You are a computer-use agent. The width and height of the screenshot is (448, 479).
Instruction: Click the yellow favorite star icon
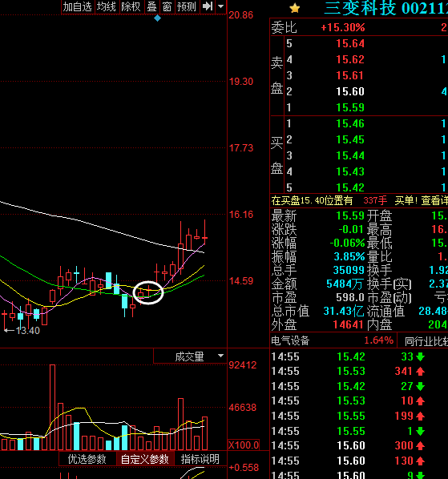pyautogui.click(x=295, y=8)
